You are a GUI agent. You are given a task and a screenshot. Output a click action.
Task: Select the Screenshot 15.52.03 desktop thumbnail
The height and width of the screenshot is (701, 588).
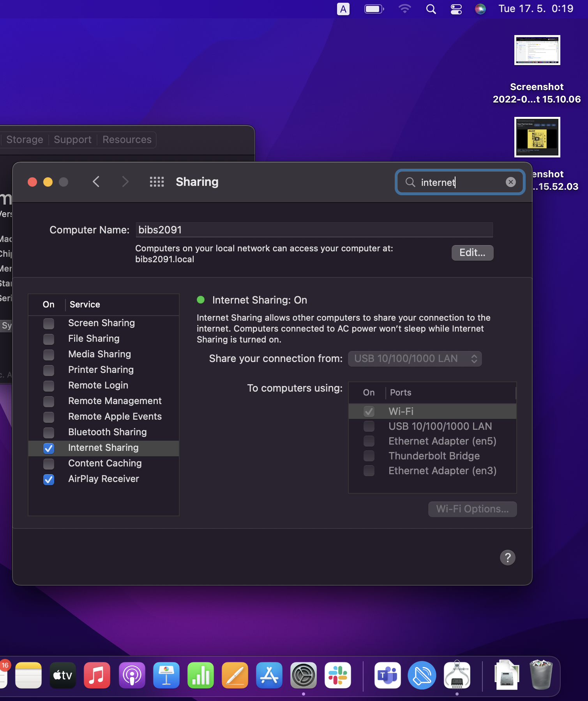(x=537, y=137)
